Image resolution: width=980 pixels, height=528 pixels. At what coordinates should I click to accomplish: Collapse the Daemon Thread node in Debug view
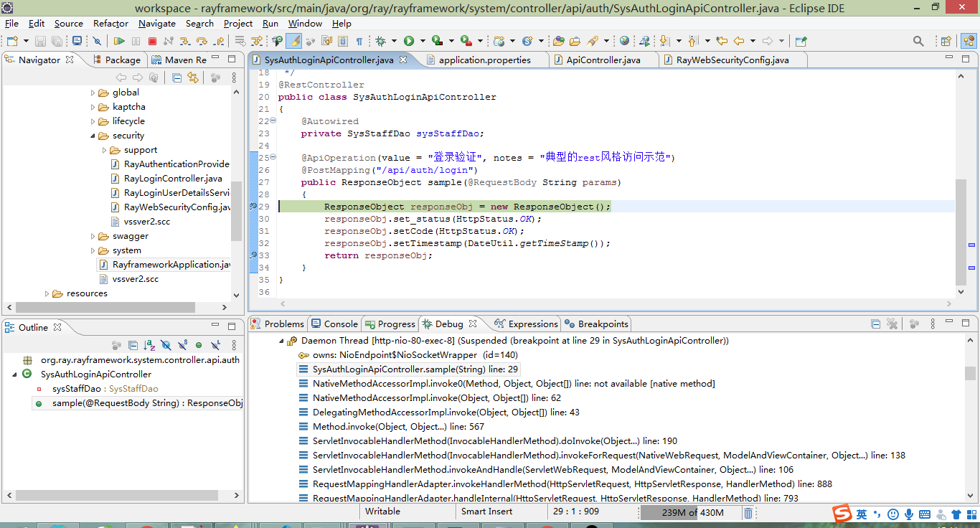coord(281,341)
